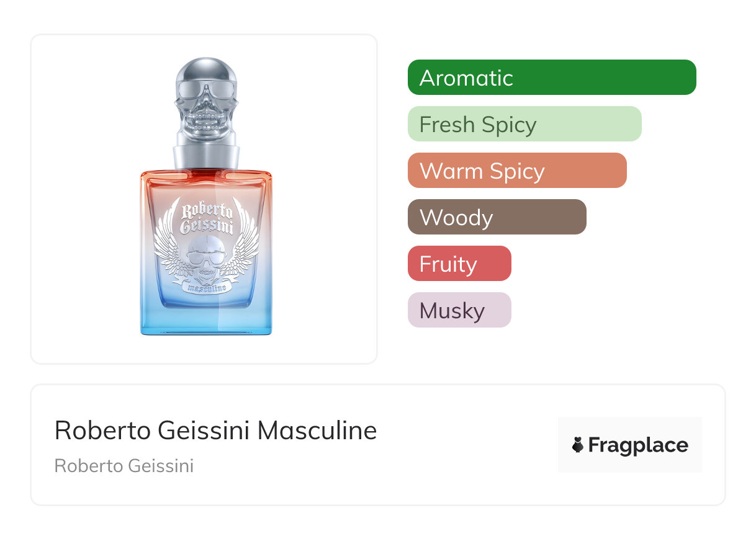Image resolution: width=756 pixels, height=536 pixels.
Task: Click the small skull emblem on the bottle
Action: tap(204, 257)
